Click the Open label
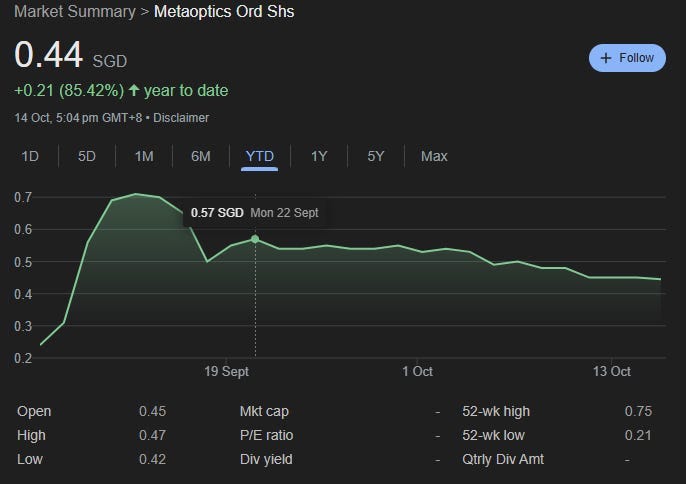The height and width of the screenshot is (484, 686). point(34,411)
